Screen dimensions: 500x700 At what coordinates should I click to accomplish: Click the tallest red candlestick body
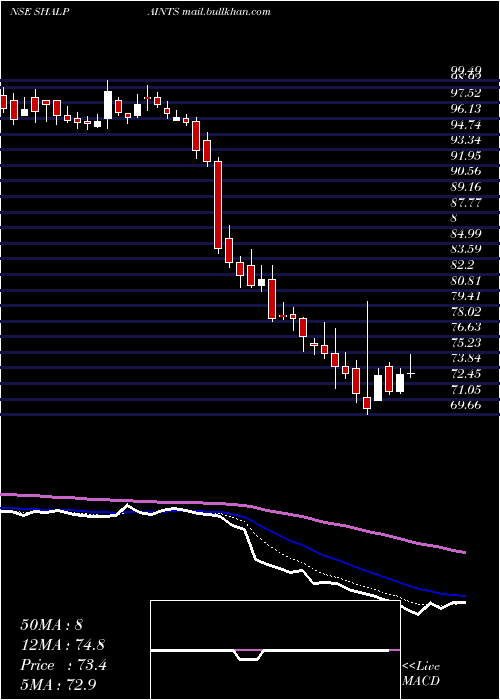218,205
